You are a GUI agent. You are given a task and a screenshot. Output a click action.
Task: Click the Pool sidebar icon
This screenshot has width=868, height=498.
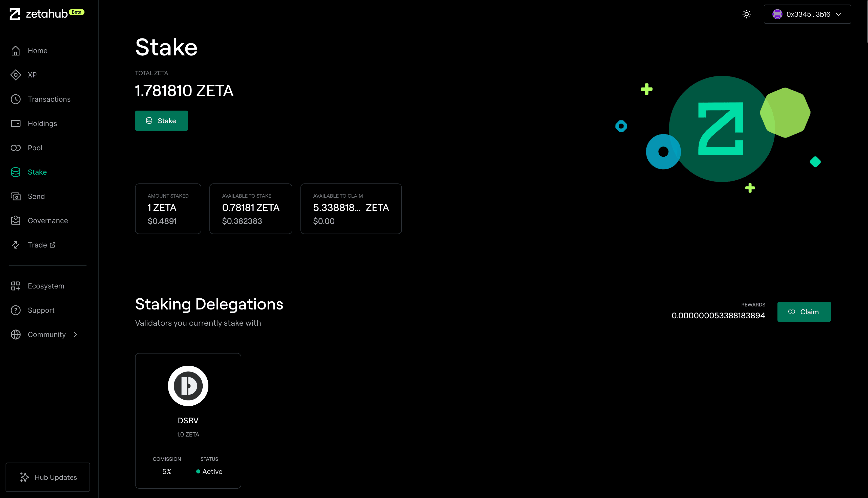16,147
